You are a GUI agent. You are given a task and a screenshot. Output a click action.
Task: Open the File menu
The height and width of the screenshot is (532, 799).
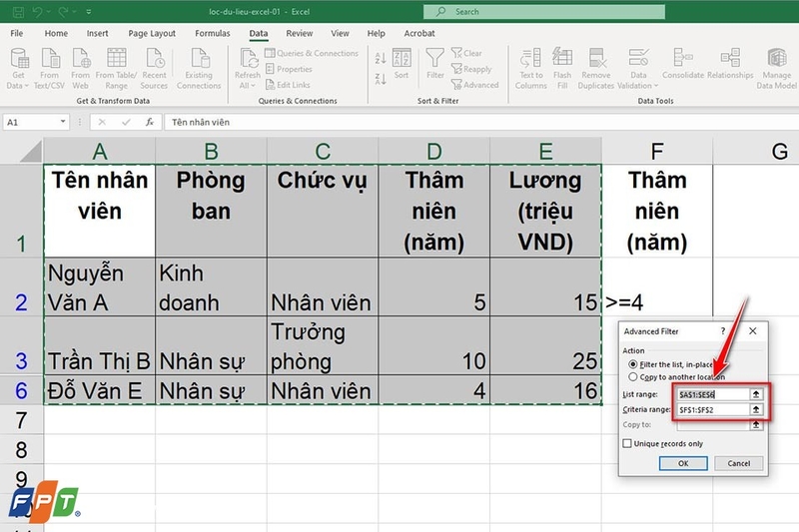[17, 33]
